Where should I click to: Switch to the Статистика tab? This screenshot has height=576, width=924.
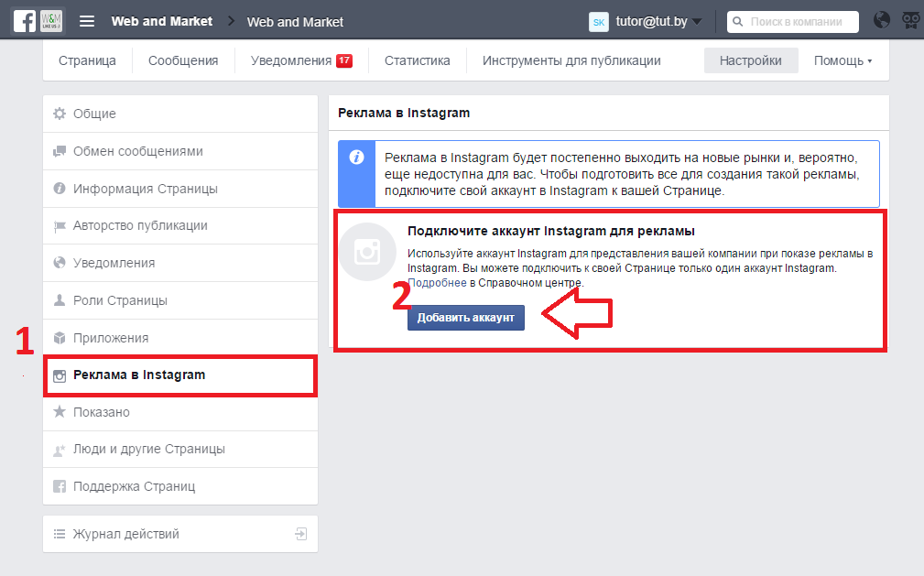[418, 60]
